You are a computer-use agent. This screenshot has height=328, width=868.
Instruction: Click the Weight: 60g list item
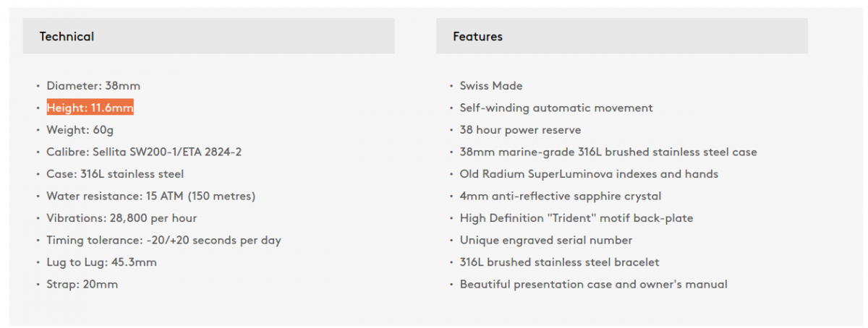click(80, 130)
